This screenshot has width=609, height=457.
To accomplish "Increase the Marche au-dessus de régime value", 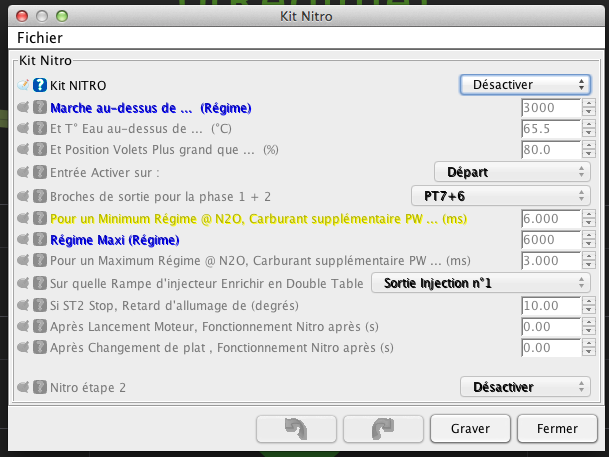I will tap(589, 103).
